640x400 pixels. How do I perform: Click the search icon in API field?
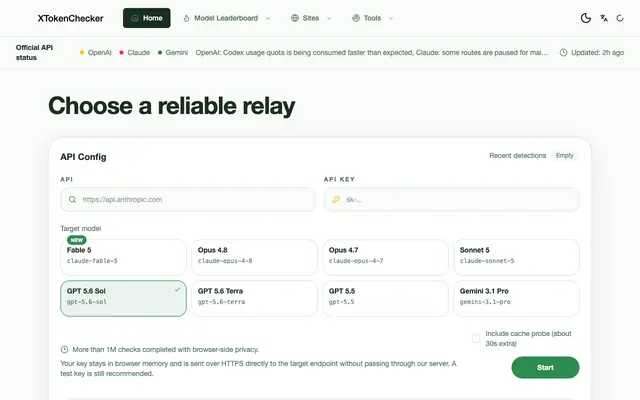click(72, 200)
